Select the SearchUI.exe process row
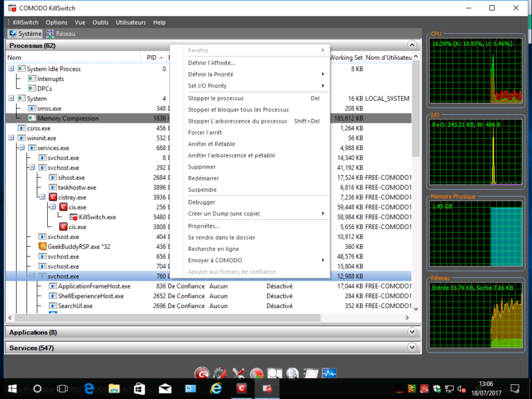The image size is (532, 399). click(209, 306)
